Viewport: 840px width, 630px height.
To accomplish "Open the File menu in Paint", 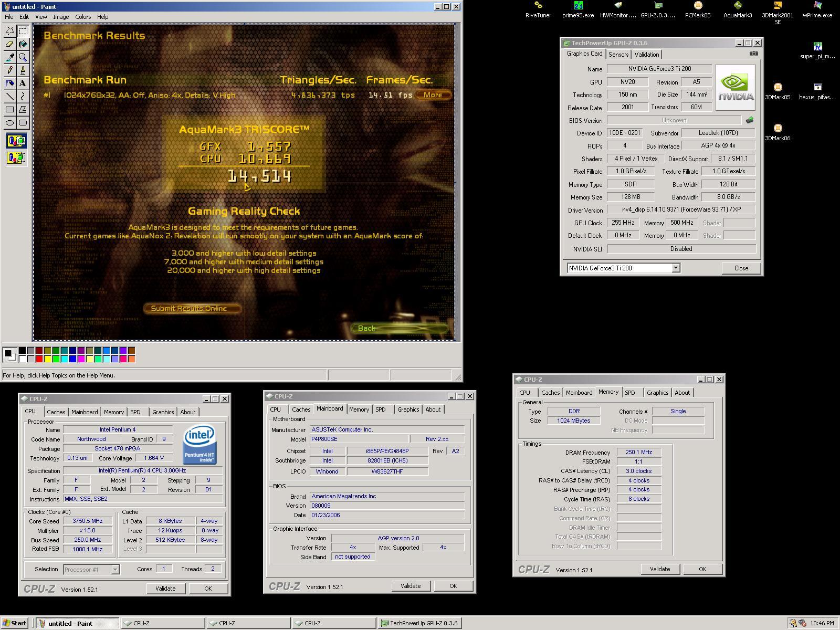I will point(9,17).
